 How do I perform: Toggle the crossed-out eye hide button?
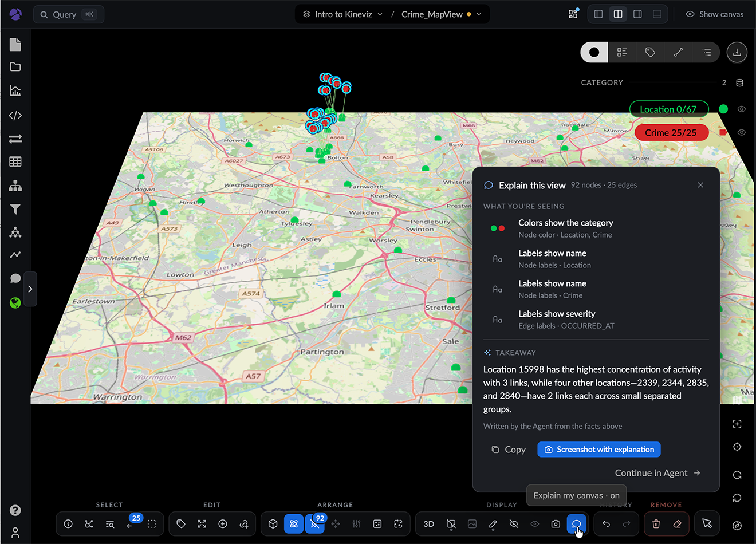pyautogui.click(x=514, y=524)
